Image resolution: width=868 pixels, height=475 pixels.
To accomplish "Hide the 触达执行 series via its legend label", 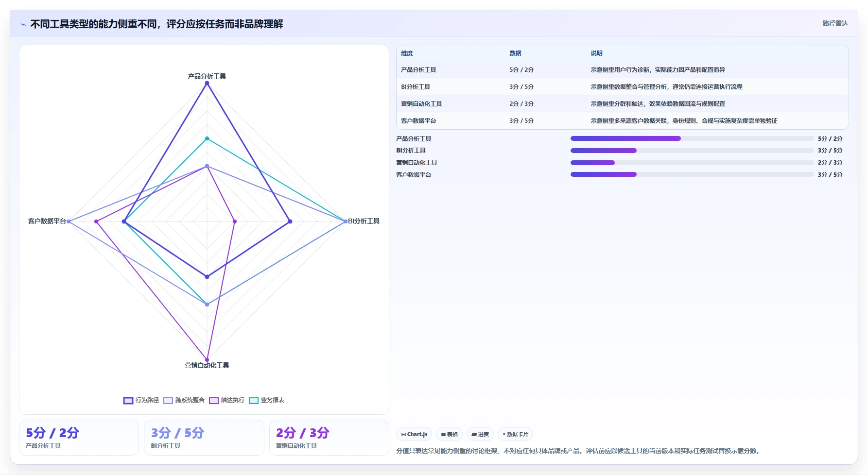I will click(x=233, y=400).
